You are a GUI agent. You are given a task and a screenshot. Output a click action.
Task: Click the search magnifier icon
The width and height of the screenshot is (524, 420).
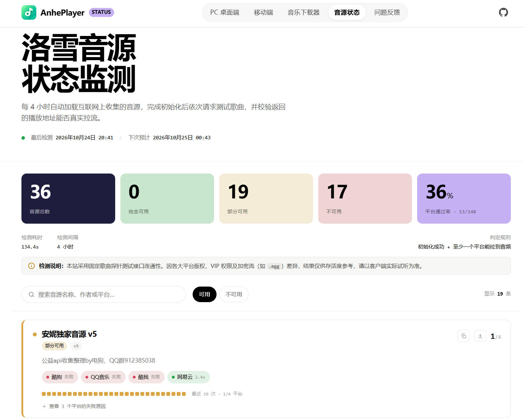coord(31,295)
